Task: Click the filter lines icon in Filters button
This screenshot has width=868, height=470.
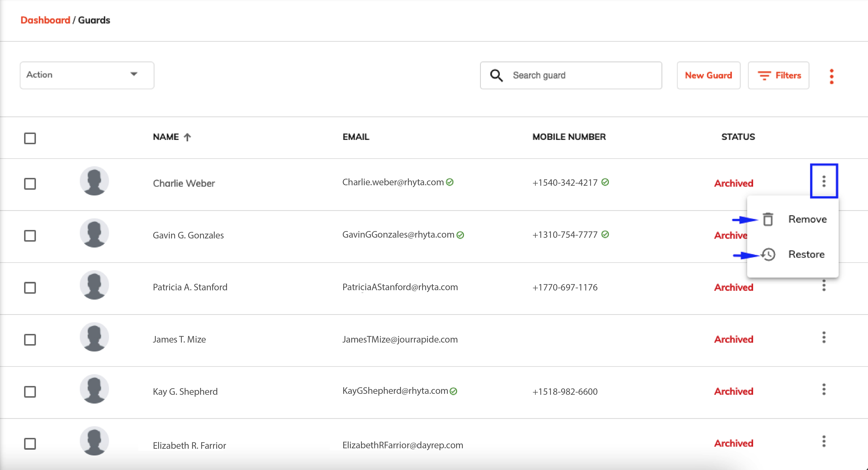Action: (764, 76)
